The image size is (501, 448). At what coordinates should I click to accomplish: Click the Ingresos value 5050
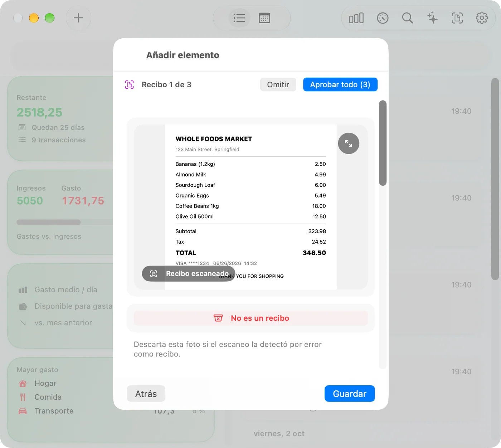[30, 201]
